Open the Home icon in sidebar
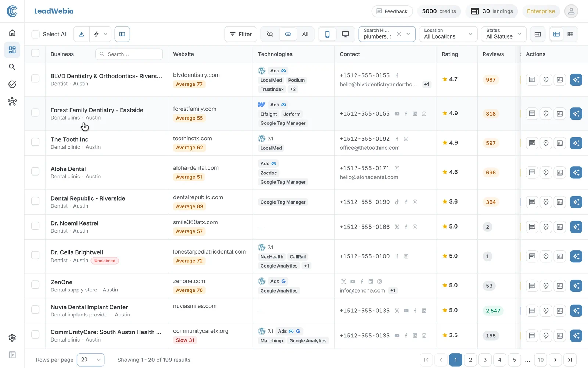Image resolution: width=588 pixels, height=368 pixels. [12, 33]
